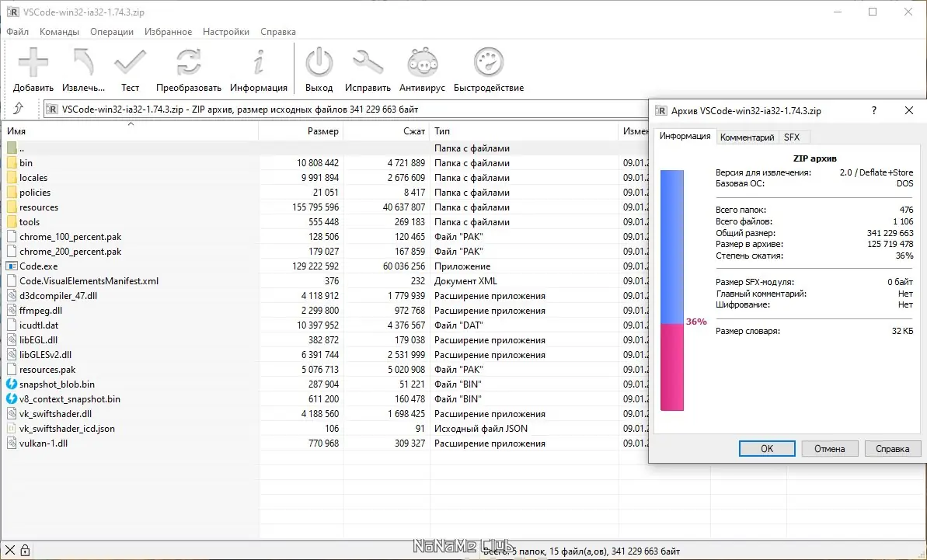Open the Преобразовать convert tool

[x=189, y=62]
